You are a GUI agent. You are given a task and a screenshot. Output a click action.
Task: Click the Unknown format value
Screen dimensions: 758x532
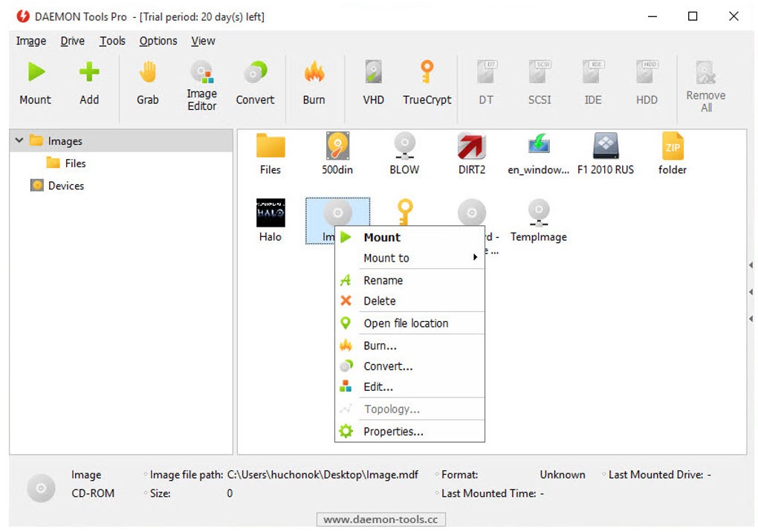pos(563,475)
